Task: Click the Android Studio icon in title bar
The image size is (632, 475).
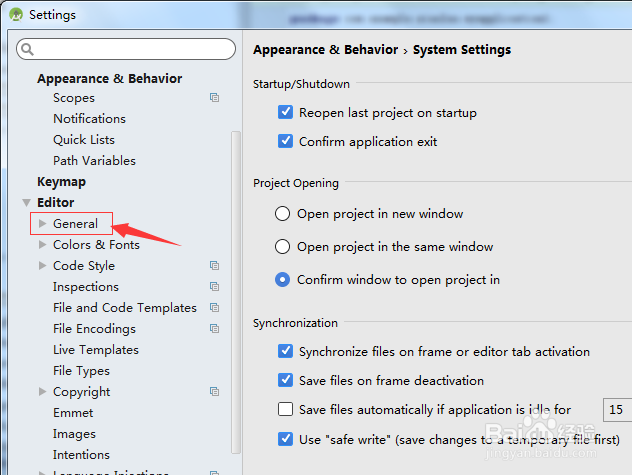Action: click(14, 15)
